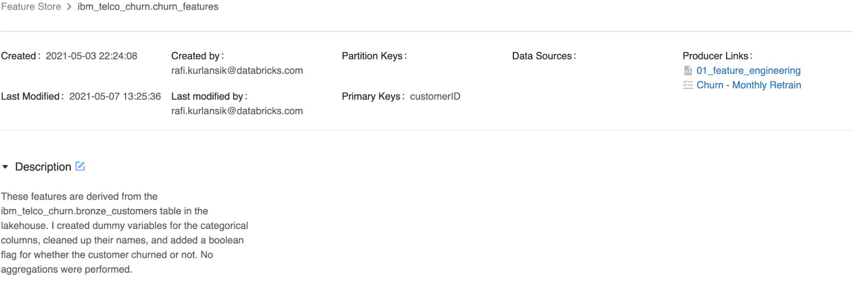Click the breadcrumb chevron separator

coord(69,7)
